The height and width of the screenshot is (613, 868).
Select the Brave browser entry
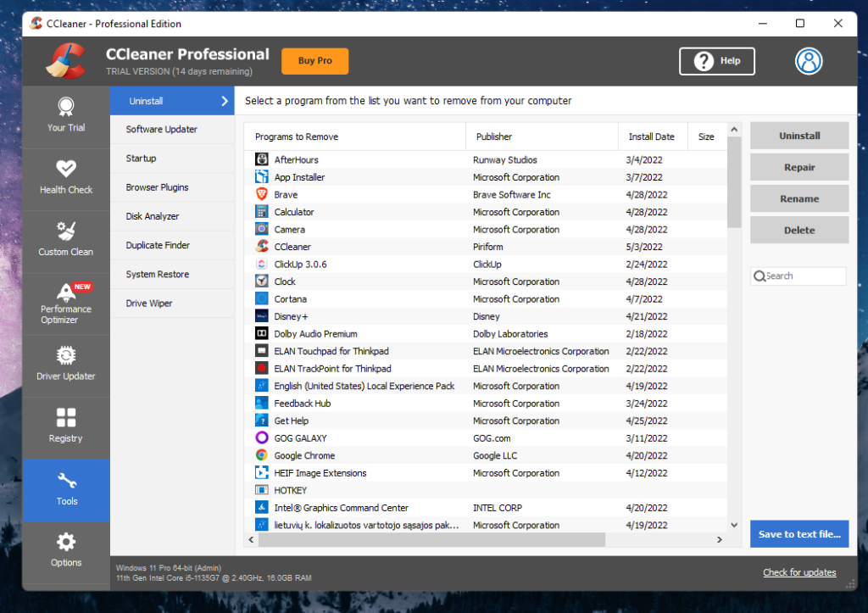(286, 194)
